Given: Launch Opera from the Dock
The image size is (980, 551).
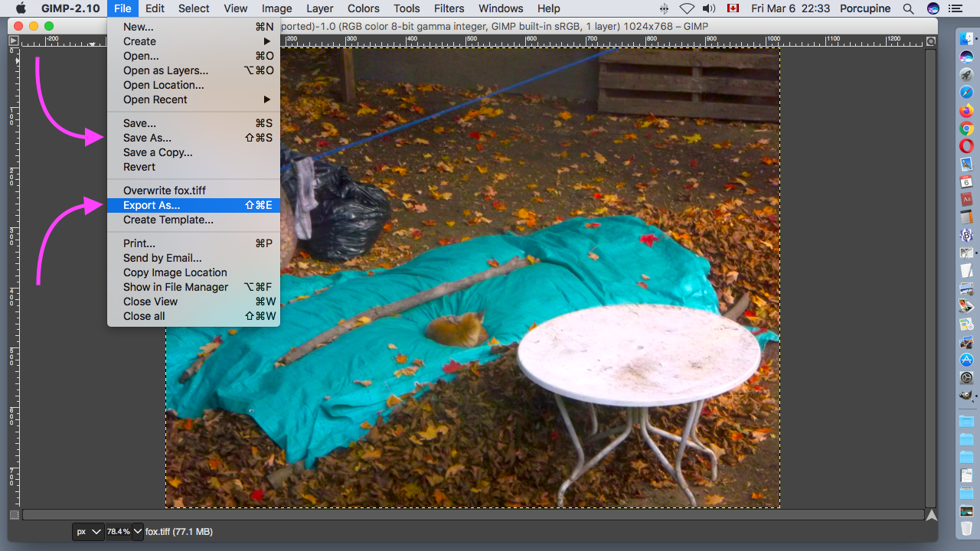Looking at the screenshot, I should [966, 145].
